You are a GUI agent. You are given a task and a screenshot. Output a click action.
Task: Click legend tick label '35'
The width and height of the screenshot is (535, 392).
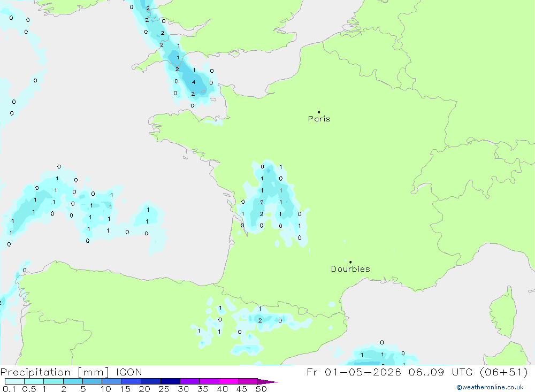pyautogui.click(x=203, y=389)
